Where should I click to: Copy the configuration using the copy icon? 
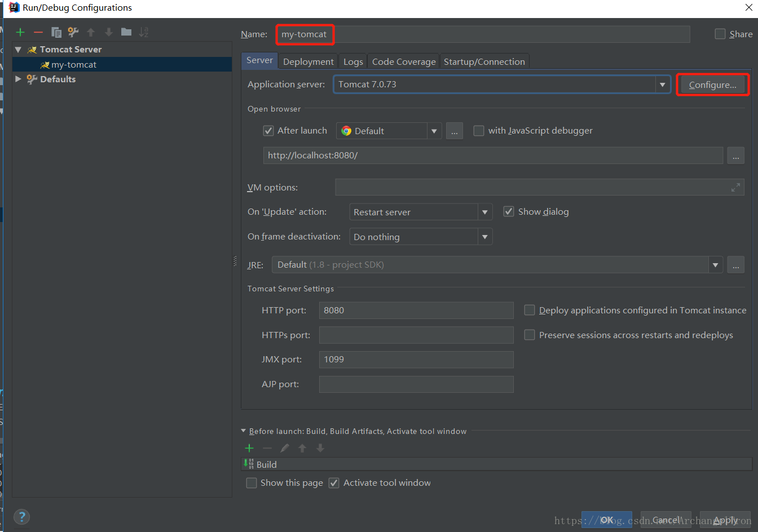(x=56, y=32)
